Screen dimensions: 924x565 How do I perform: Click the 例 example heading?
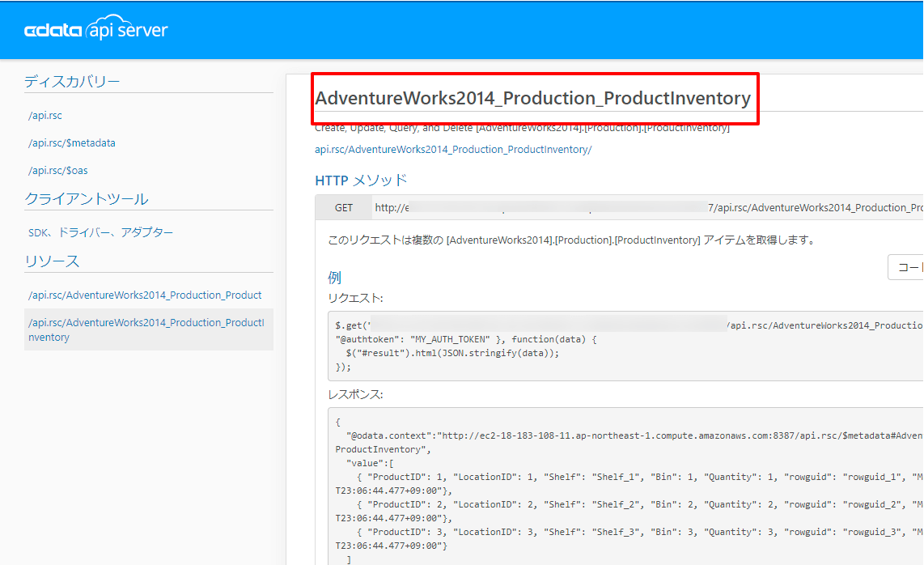tap(334, 278)
